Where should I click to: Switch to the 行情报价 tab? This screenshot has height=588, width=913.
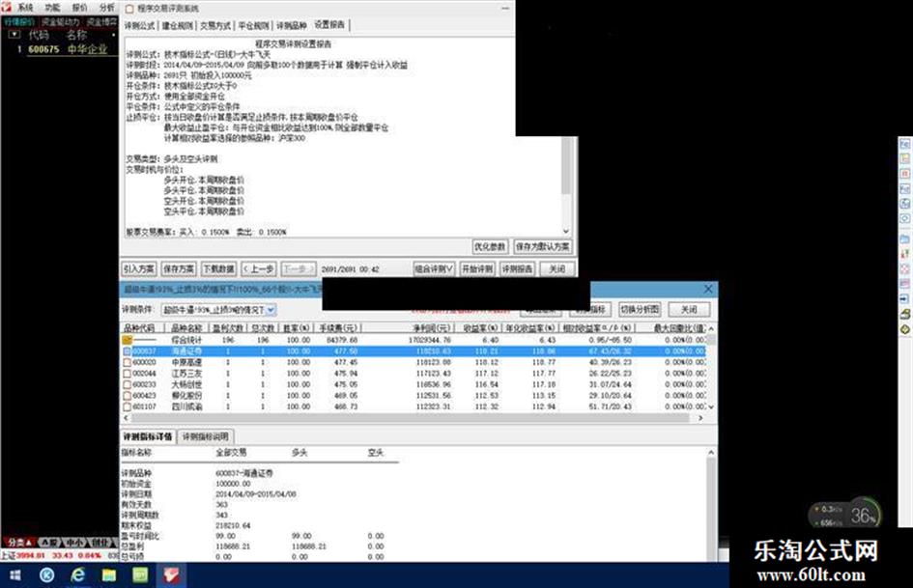coord(19,21)
